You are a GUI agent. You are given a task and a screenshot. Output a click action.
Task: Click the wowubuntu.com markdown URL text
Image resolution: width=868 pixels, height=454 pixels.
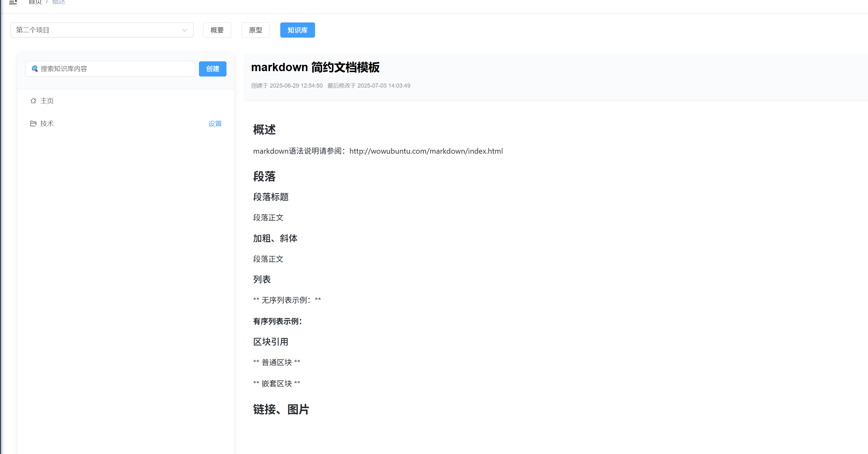click(426, 151)
